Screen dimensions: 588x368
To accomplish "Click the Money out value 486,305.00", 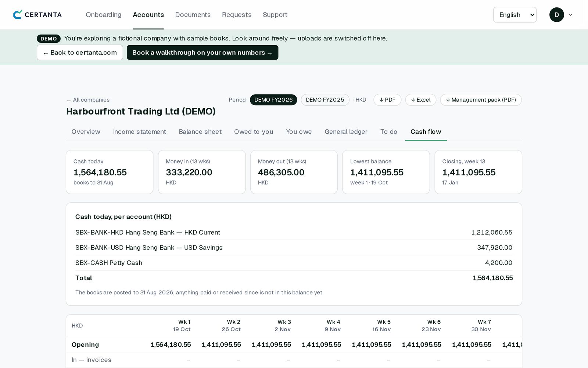I will (281, 172).
